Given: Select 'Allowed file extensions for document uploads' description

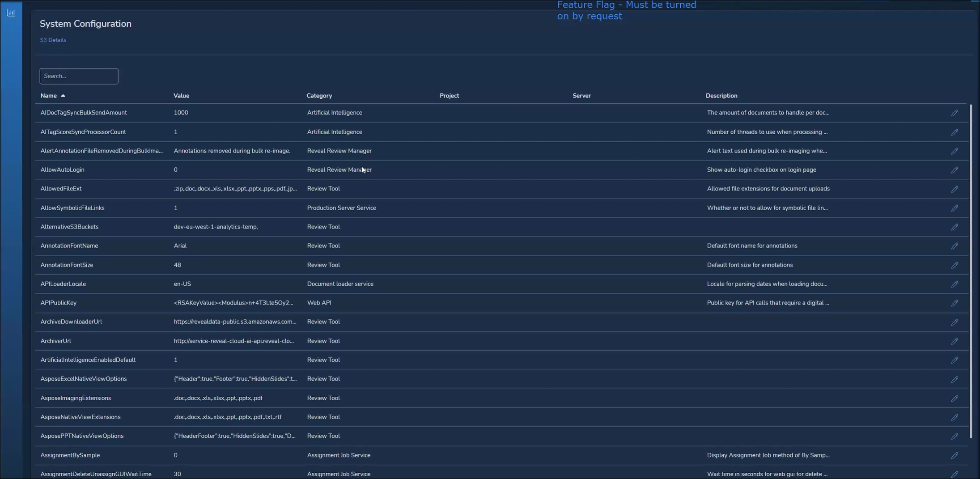Looking at the screenshot, I should coord(768,189).
